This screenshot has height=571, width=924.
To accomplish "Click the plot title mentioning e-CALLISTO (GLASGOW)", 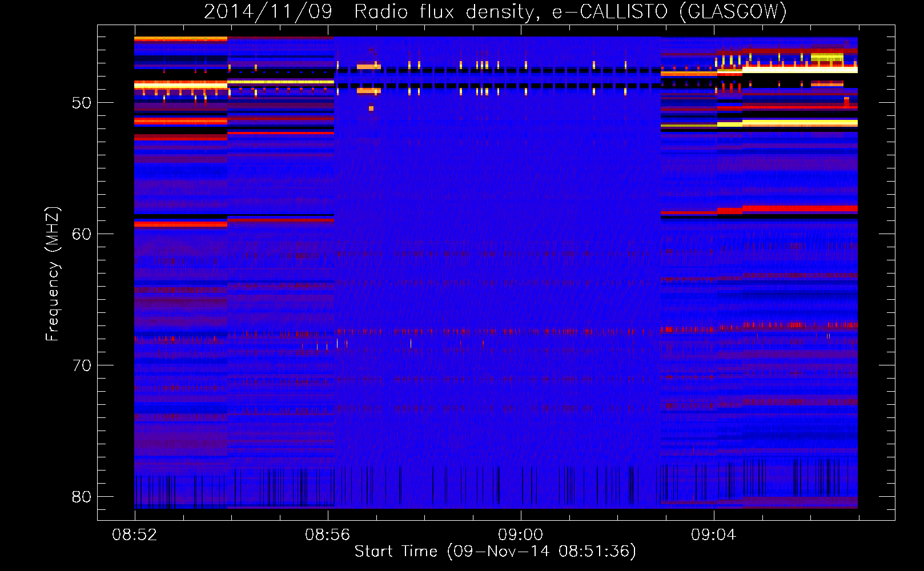I will (495, 12).
